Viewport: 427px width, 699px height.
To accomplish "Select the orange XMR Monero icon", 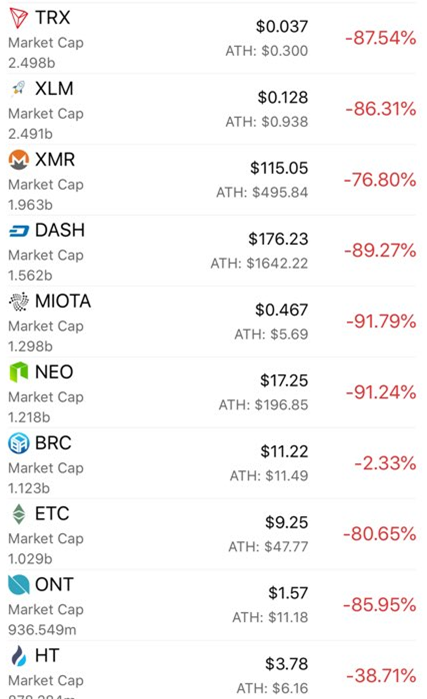I will pos(19,160).
